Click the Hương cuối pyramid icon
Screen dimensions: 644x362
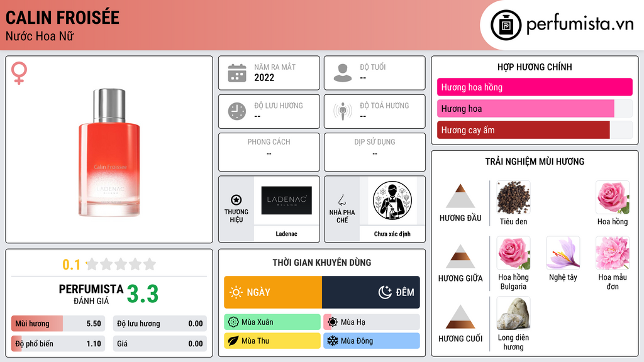pos(460,317)
